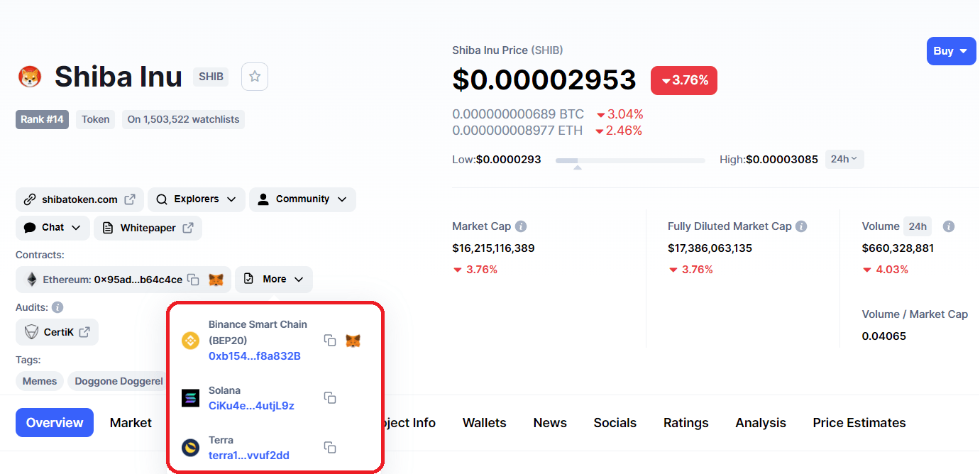Copy the Terra contract address

tap(330, 448)
